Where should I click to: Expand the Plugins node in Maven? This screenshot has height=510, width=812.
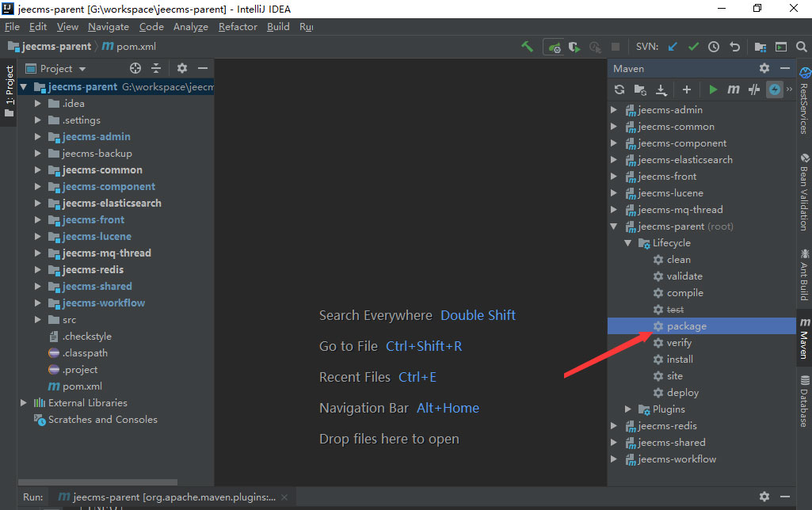[x=628, y=409]
